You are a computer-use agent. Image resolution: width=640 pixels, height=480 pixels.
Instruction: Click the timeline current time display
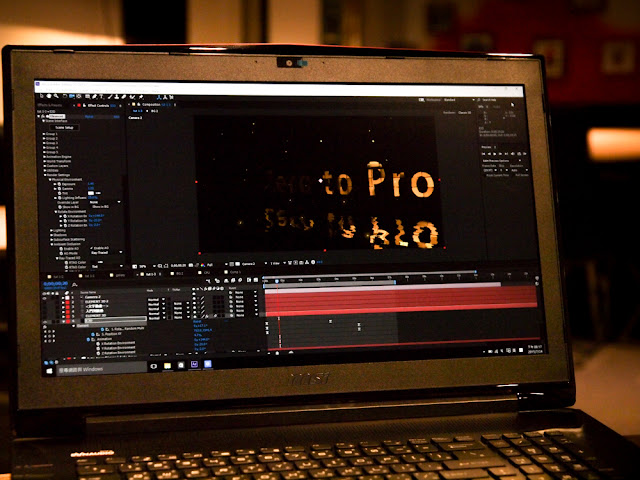[x=56, y=283]
